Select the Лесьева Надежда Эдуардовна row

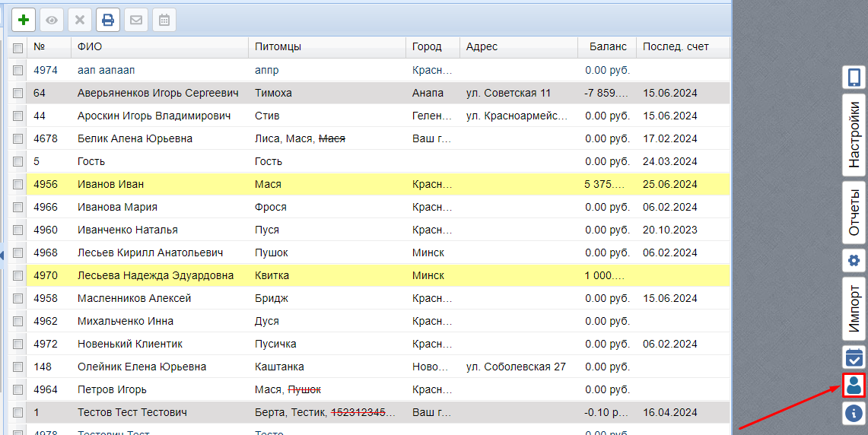click(155, 275)
